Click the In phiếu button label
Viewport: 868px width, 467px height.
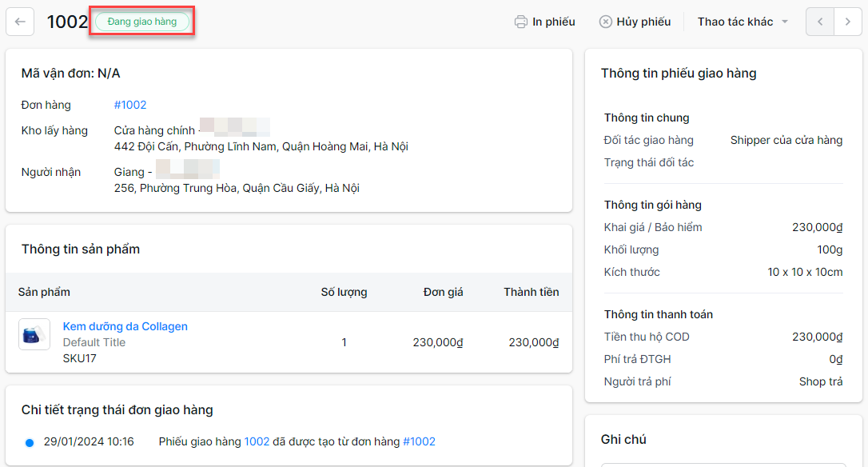point(554,22)
